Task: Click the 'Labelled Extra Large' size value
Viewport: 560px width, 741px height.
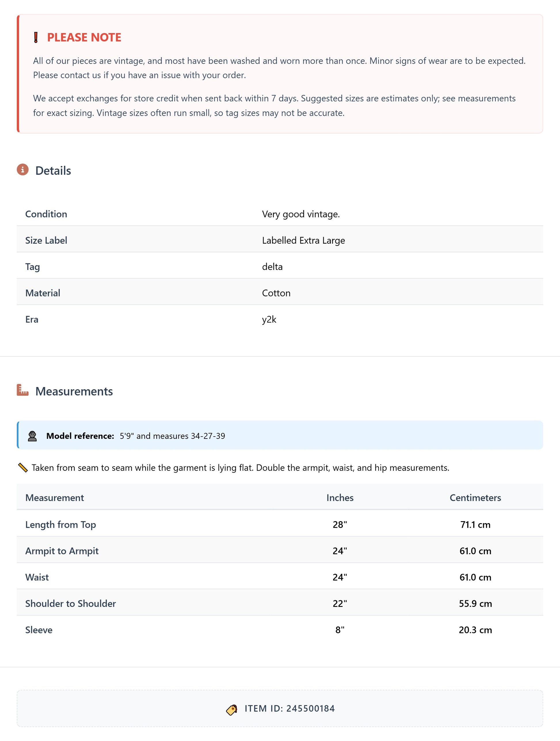Action: tap(303, 241)
